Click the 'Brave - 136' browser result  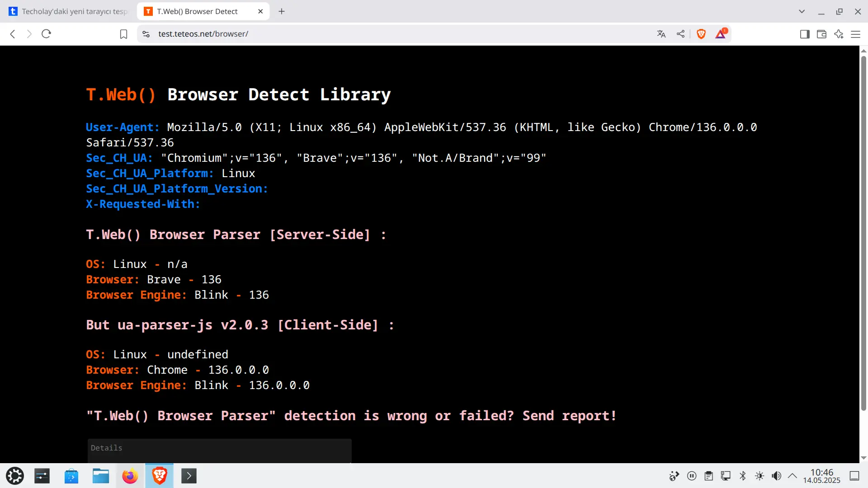pos(184,280)
